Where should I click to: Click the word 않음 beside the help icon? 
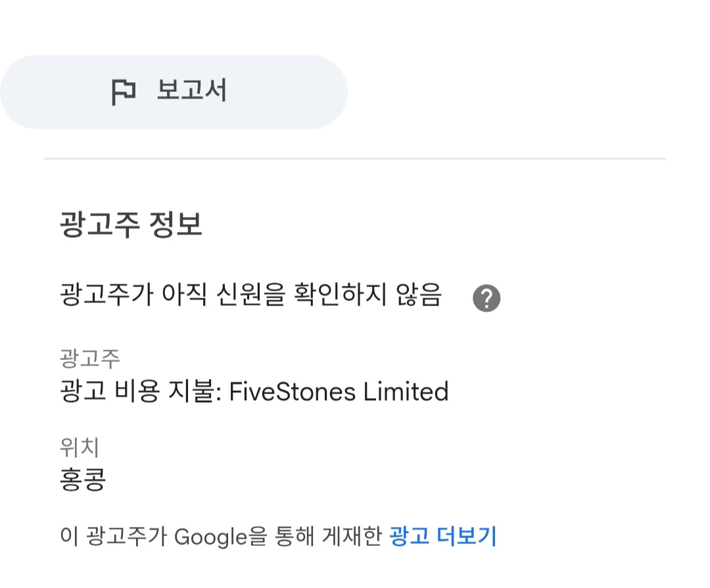click(x=419, y=296)
